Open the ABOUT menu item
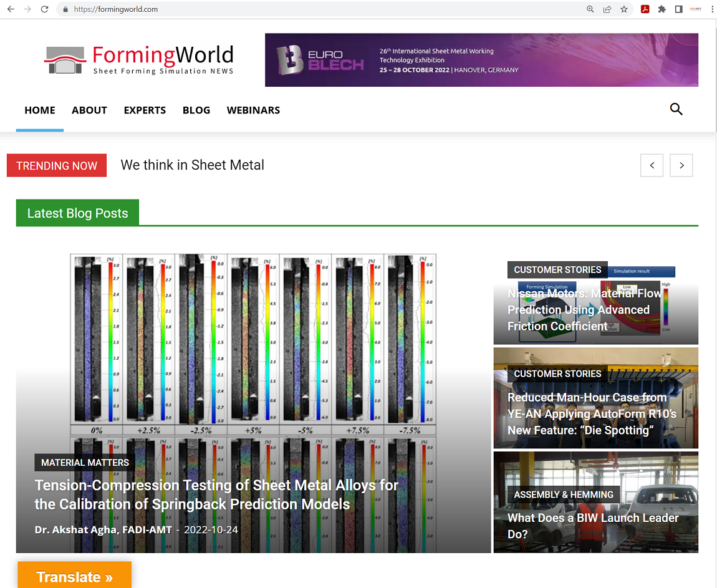717x588 pixels. point(89,110)
